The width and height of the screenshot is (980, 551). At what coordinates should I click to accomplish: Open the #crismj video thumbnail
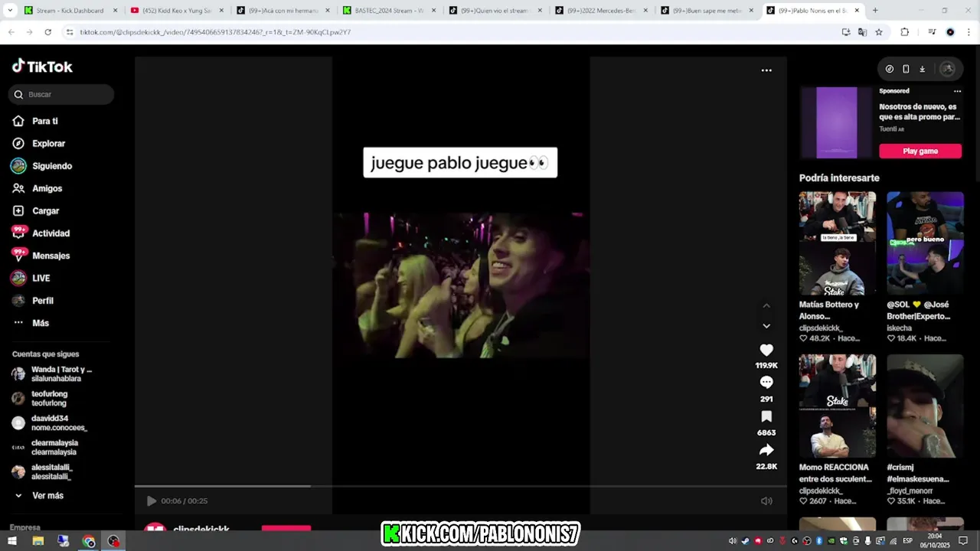click(925, 406)
